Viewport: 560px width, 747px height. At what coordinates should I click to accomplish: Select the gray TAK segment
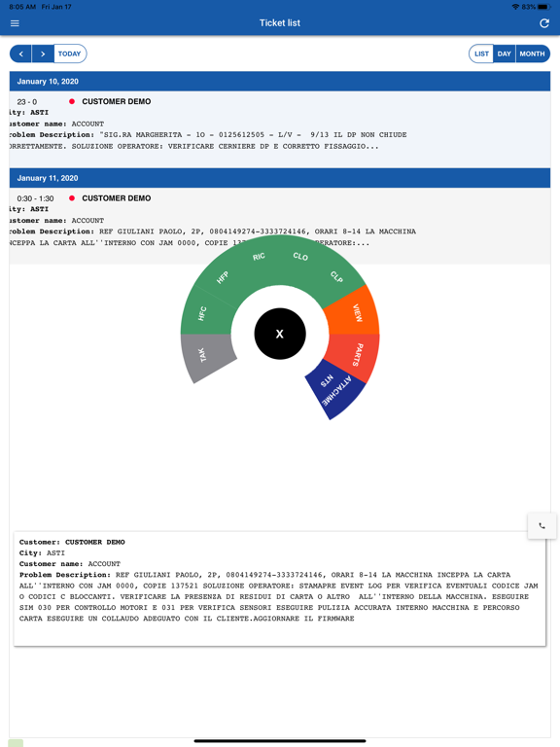(204, 354)
